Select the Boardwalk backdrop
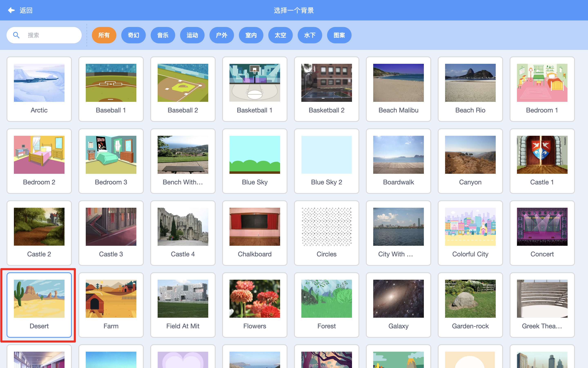588x368 pixels. pos(399,161)
